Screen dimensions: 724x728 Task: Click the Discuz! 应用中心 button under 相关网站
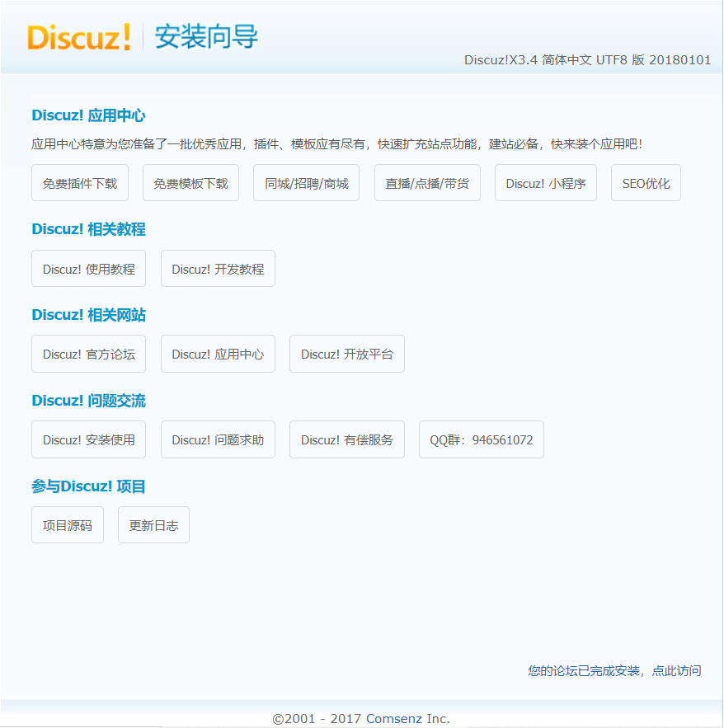[218, 354]
